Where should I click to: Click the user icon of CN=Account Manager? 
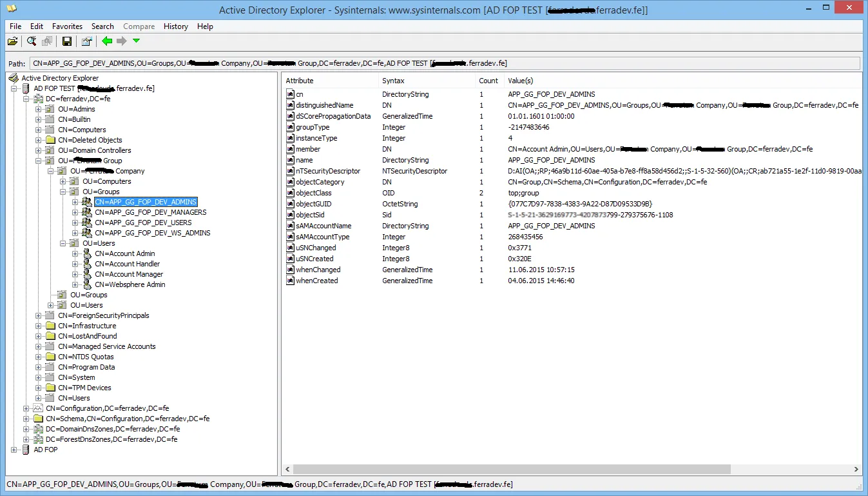pyautogui.click(x=87, y=274)
